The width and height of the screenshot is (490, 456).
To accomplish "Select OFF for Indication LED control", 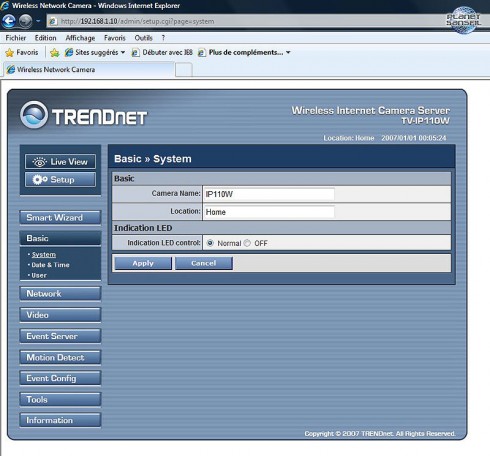I will [x=247, y=243].
